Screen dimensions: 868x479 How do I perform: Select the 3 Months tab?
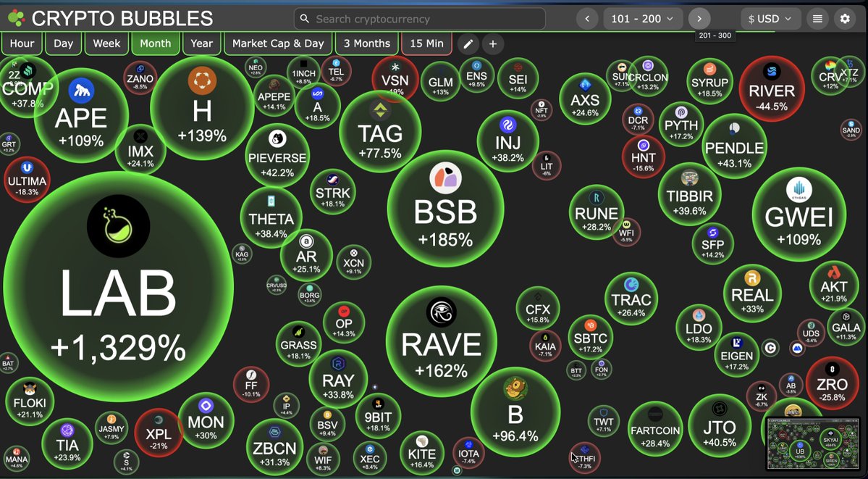366,43
